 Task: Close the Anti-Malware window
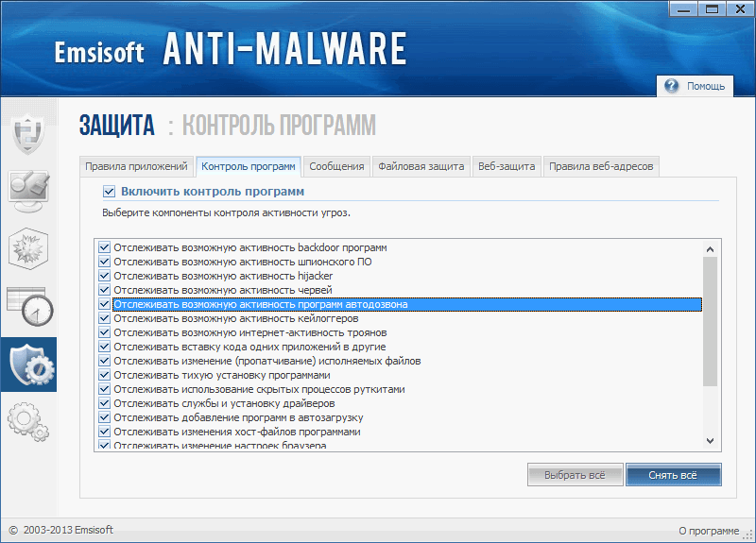(741, 9)
